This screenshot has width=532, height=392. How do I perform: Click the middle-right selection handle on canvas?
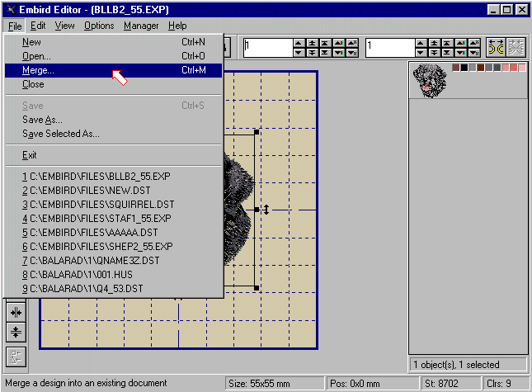257,210
